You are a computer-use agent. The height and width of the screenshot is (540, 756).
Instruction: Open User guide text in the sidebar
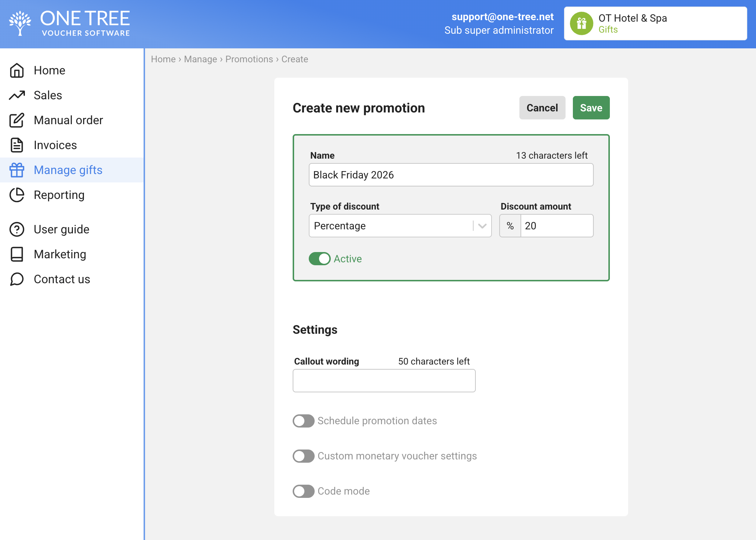[62, 229]
